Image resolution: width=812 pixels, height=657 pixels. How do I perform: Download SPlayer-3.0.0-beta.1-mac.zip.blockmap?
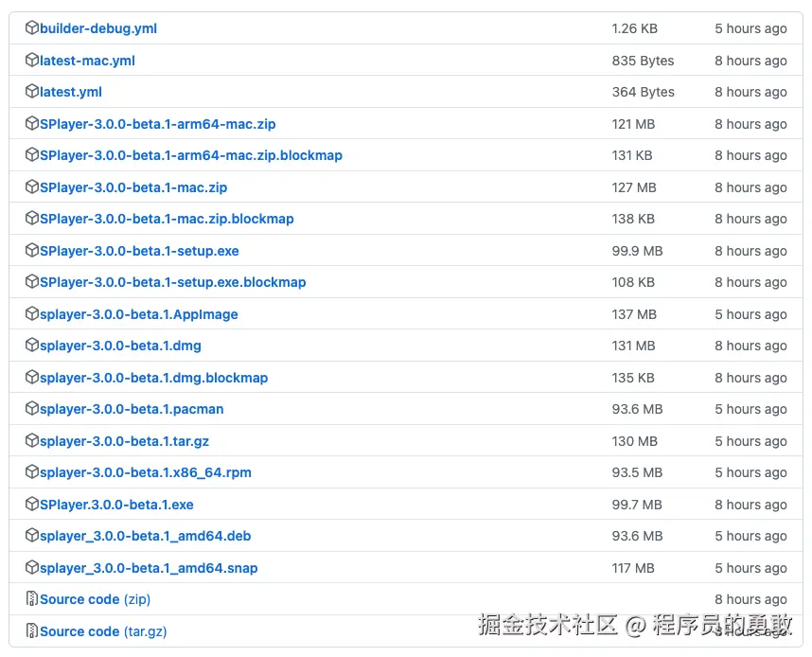[x=167, y=219]
